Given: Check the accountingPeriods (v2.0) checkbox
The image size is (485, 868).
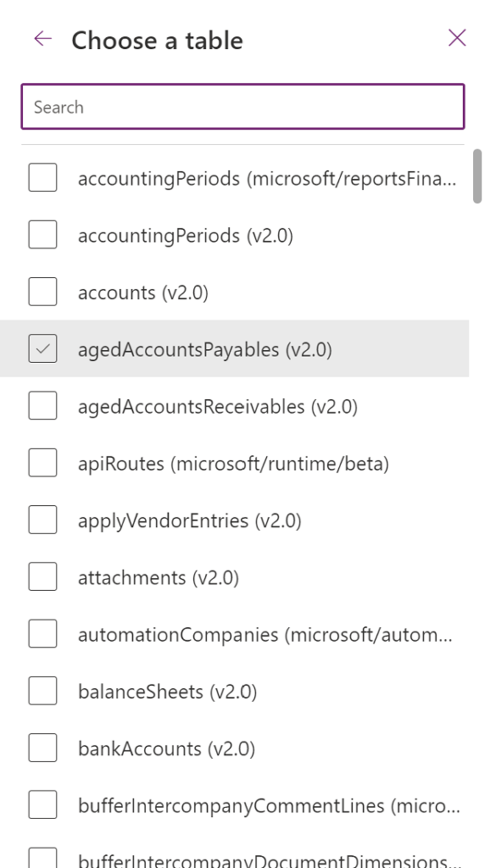Looking at the screenshot, I should 43,234.
